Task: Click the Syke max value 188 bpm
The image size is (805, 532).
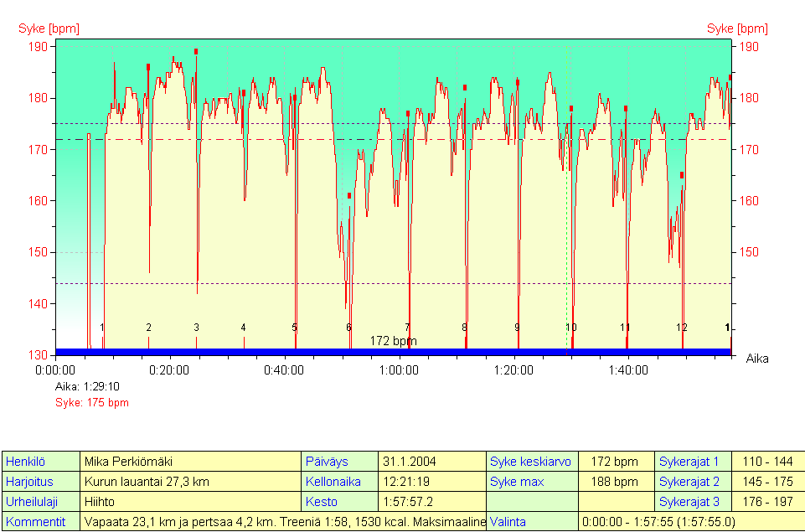Action: [614, 482]
